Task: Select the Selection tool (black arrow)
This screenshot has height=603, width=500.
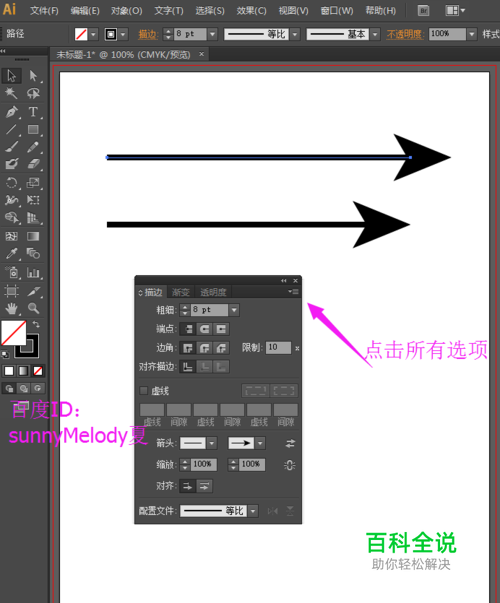Action: click(x=12, y=76)
